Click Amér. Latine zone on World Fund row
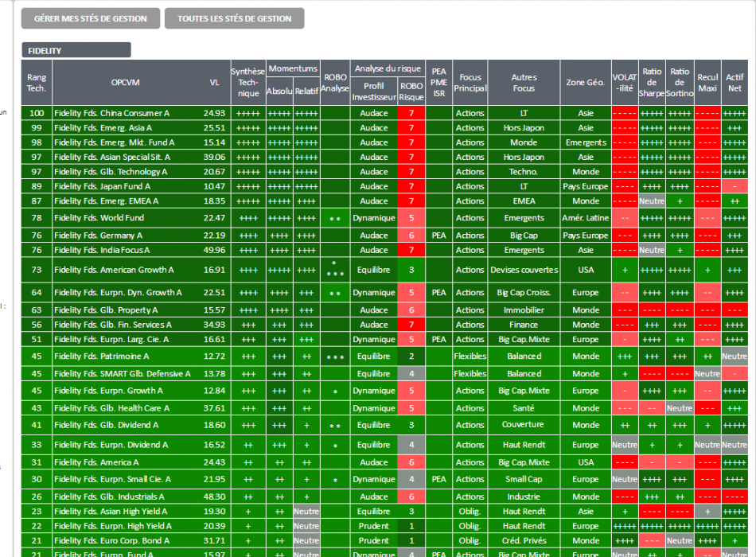 586,218
